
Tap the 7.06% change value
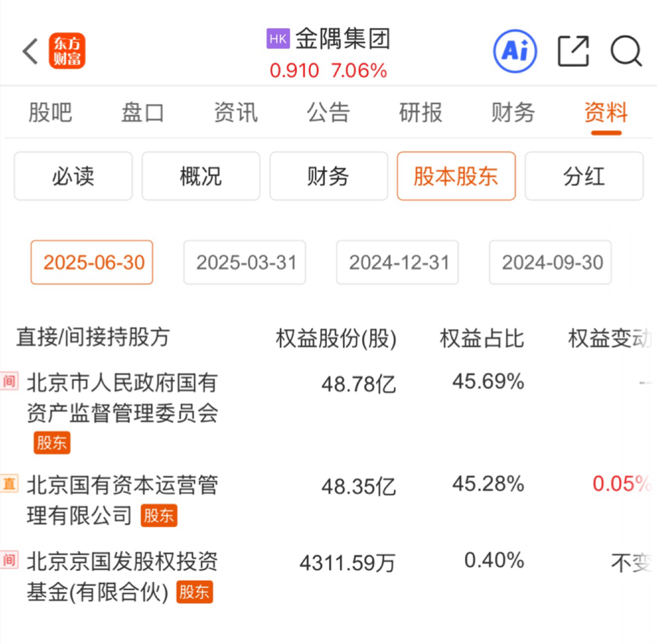pos(359,71)
